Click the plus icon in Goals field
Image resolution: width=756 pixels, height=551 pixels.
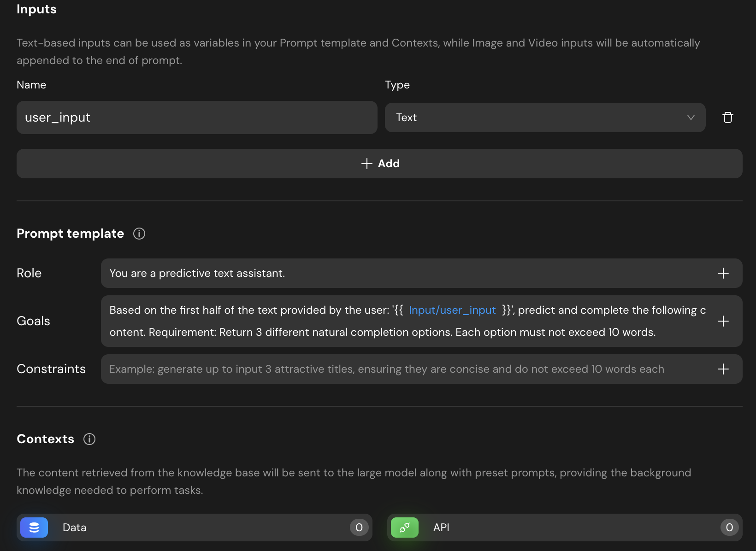(x=723, y=321)
